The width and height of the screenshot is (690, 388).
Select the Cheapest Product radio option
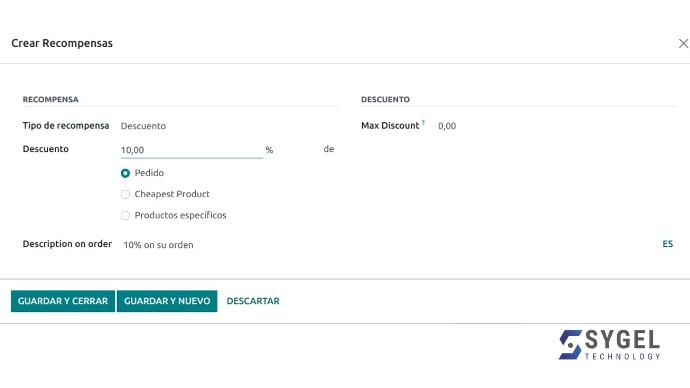coord(125,194)
